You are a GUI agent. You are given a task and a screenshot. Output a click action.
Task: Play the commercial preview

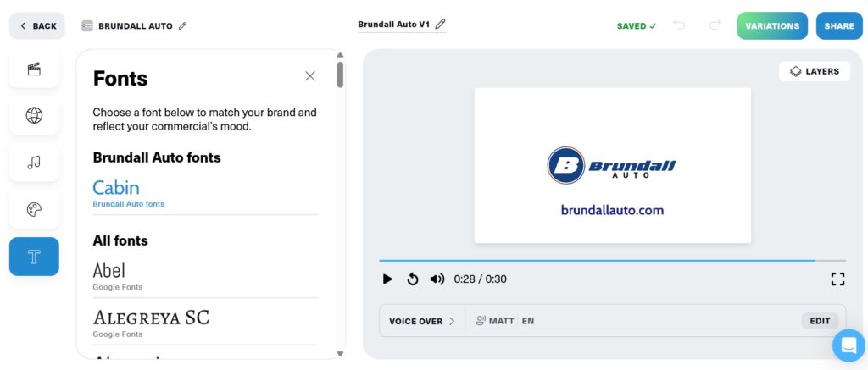point(387,279)
